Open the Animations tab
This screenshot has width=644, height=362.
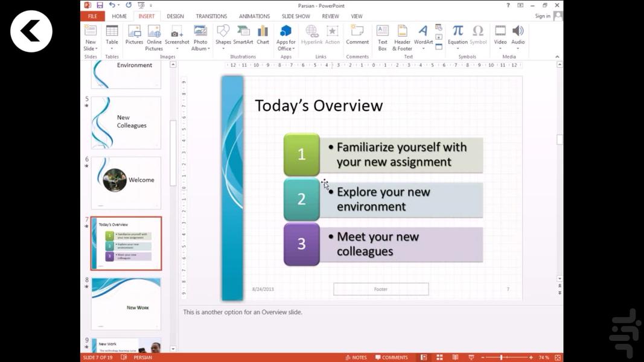coord(254,16)
